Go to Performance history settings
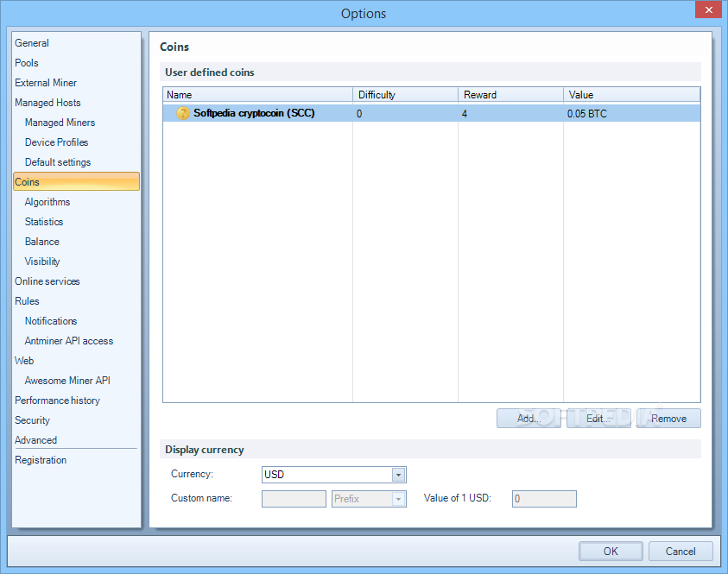The width and height of the screenshot is (728, 574). coord(57,401)
